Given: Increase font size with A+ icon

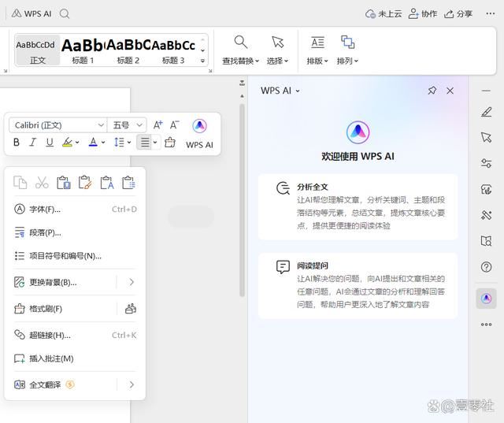Looking at the screenshot, I should [x=157, y=125].
